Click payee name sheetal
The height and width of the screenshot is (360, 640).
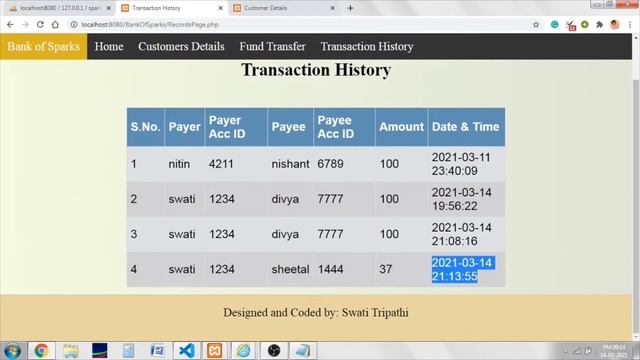click(290, 269)
